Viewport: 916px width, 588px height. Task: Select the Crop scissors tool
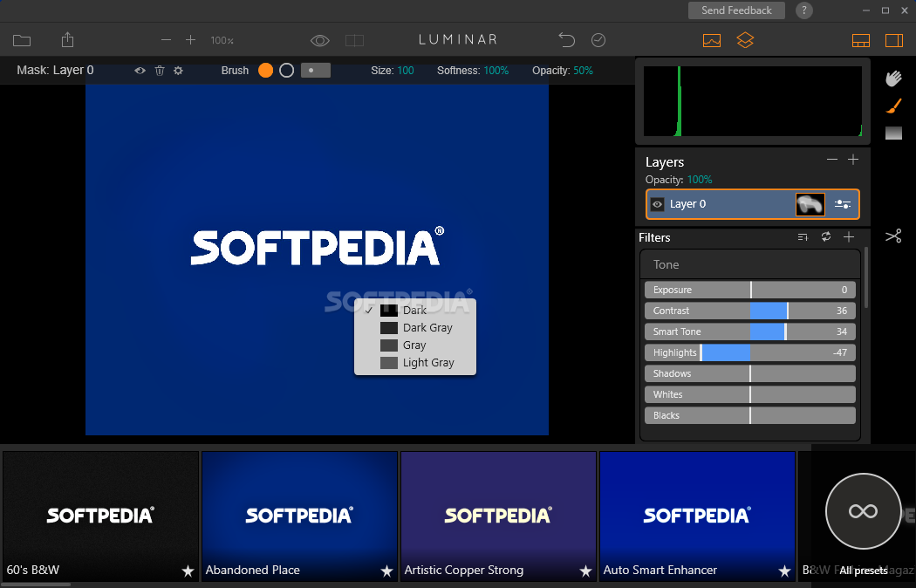(893, 236)
